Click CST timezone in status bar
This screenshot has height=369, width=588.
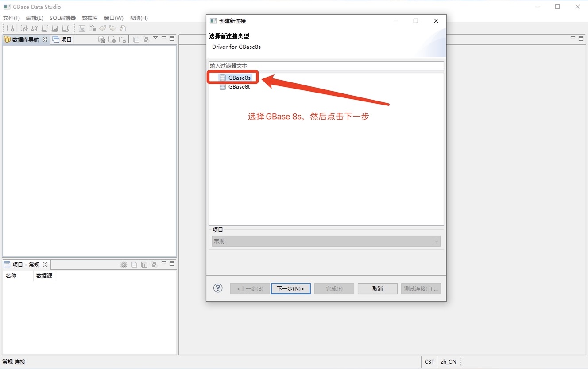[x=429, y=361]
